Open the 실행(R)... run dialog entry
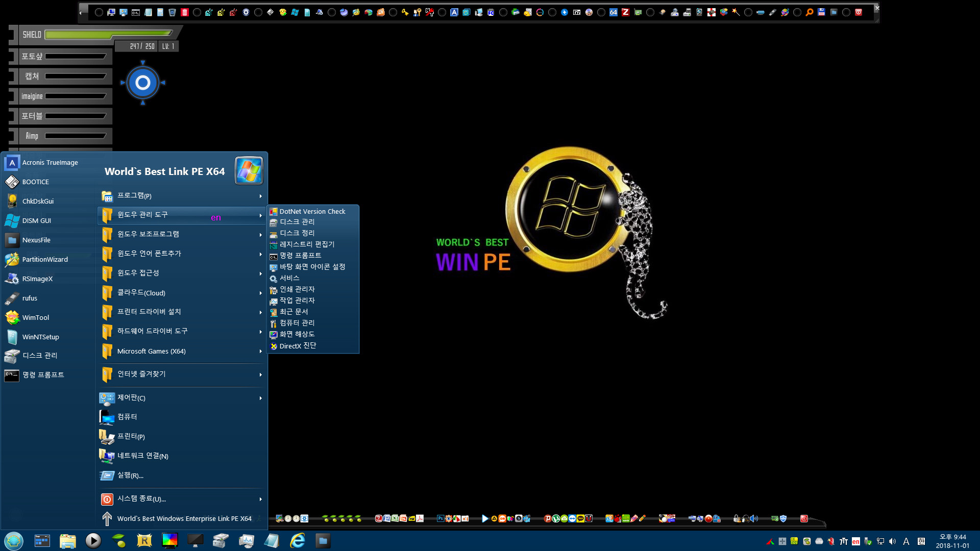The image size is (980, 551). 182,475
